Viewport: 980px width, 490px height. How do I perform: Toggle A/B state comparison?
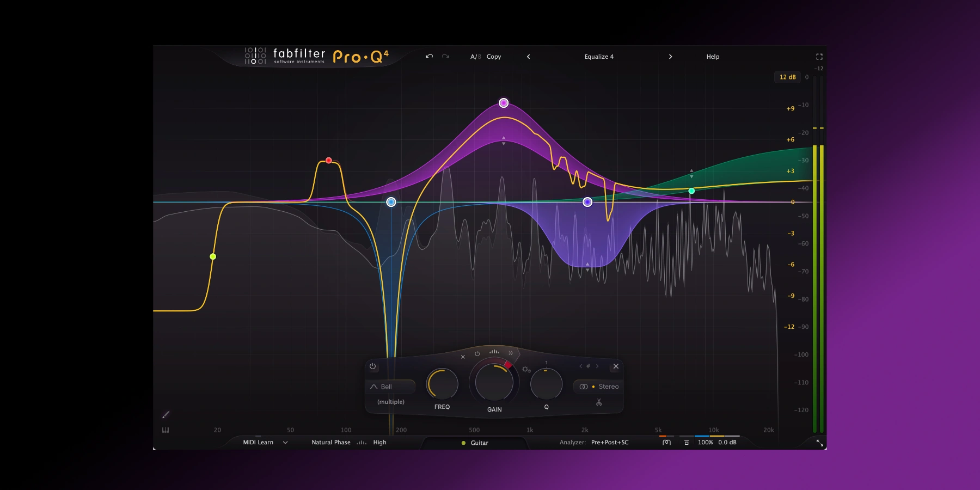pos(475,57)
